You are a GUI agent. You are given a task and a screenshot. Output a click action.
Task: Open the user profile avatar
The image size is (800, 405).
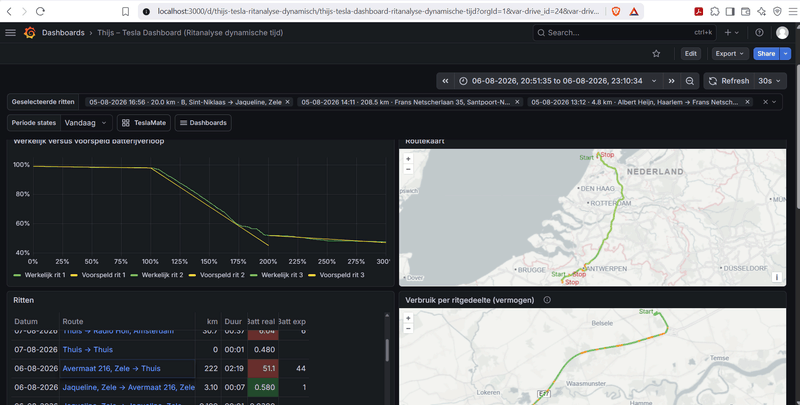point(782,33)
